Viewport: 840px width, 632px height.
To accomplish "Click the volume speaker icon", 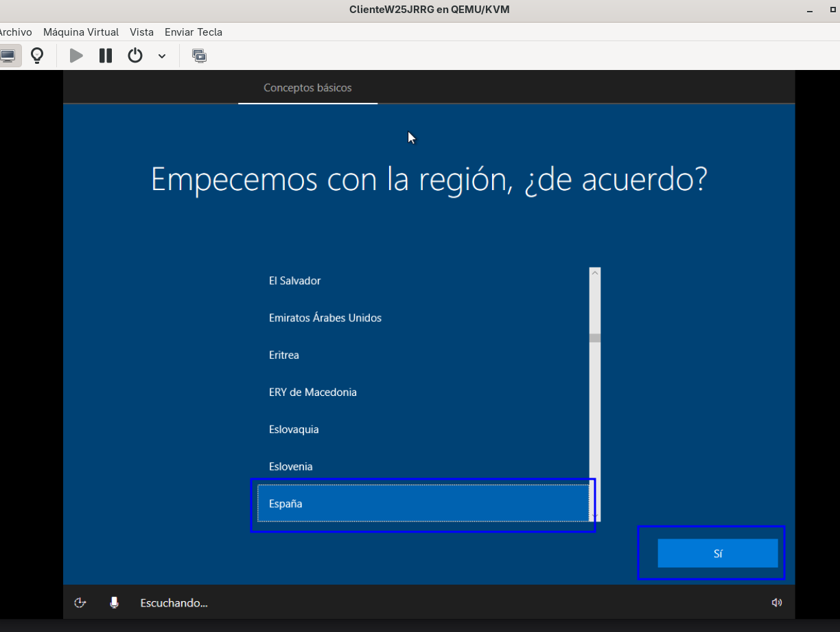I will (777, 602).
